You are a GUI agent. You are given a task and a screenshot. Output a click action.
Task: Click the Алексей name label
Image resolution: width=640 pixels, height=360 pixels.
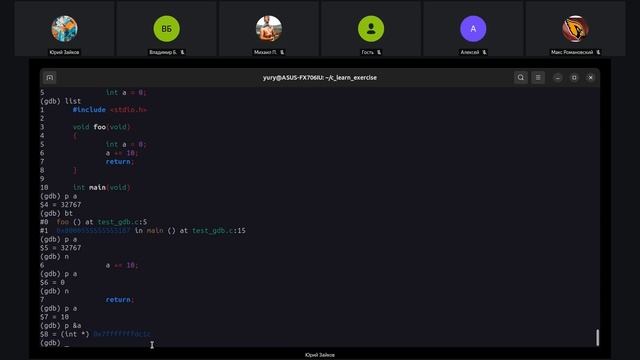[470, 52]
